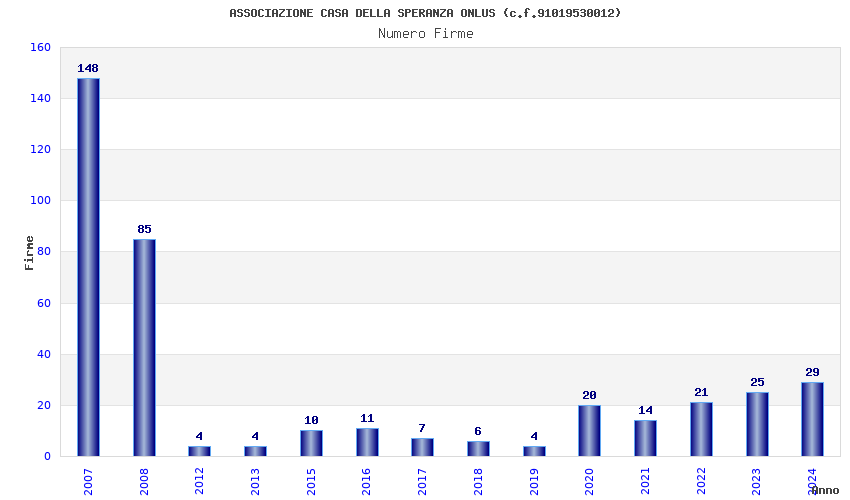The width and height of the screenshot is (850, 500).
Task: Click the x-axis year label 2019
Action: tap(534, 482)
